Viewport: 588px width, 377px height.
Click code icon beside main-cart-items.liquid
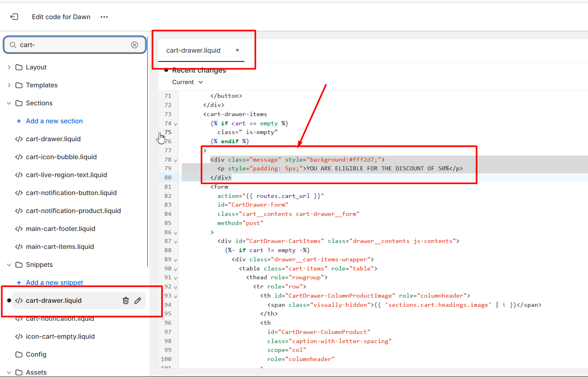[x=19, y=247]
